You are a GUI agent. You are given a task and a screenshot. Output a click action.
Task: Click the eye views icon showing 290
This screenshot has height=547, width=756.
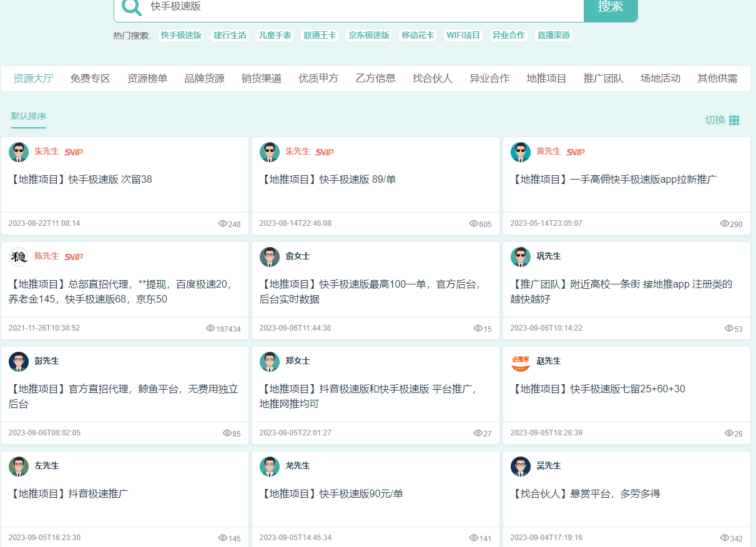click(x=725, y=223)
